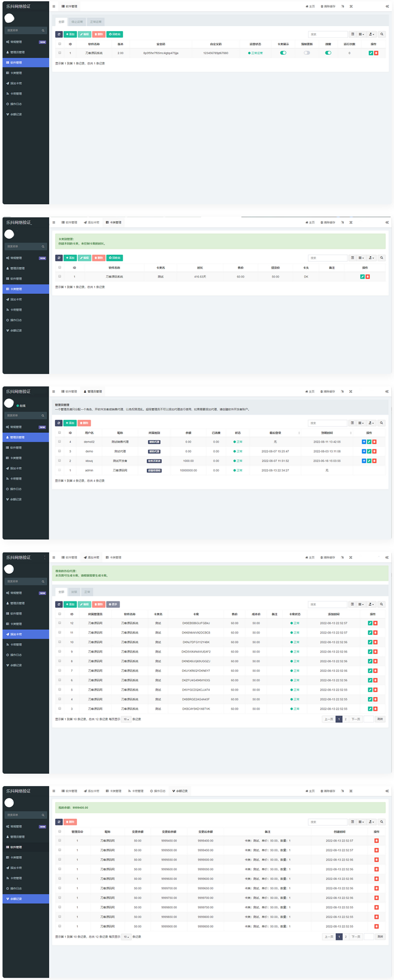Viewport: 394px width, 980px height.
Task: Click search field above the administrator table
Action: [328, 423]
